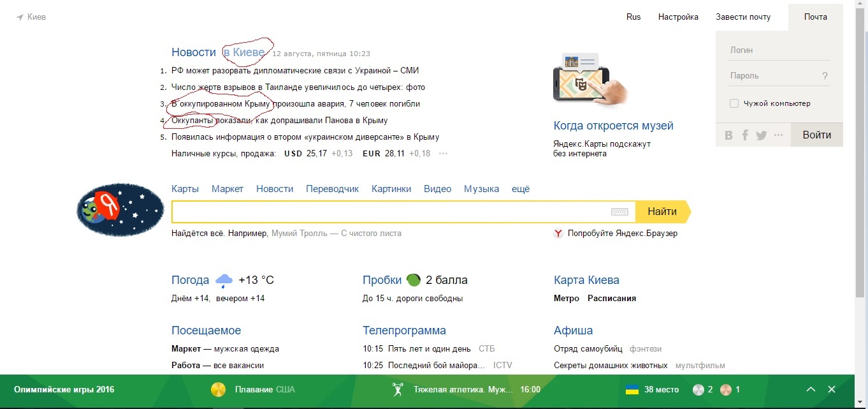This screenshot has width=868, height=409.
Task: Show more social login options dots
Action: (x=778, y=135)
